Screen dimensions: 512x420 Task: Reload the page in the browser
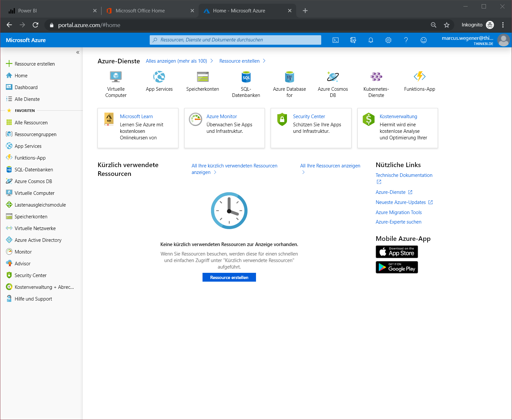click(36, 25)
